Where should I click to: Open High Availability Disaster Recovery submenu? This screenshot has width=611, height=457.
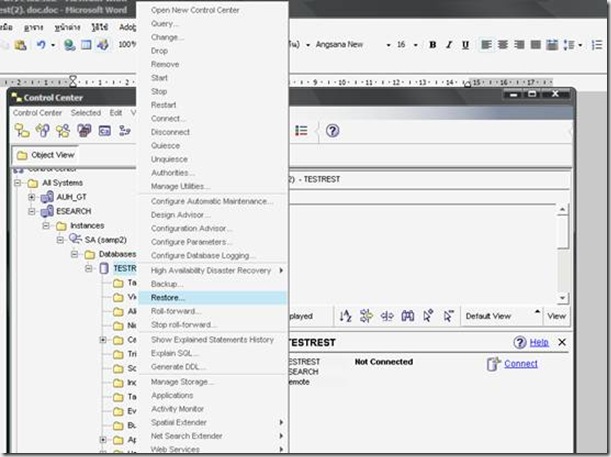click(x=213, y=270)
